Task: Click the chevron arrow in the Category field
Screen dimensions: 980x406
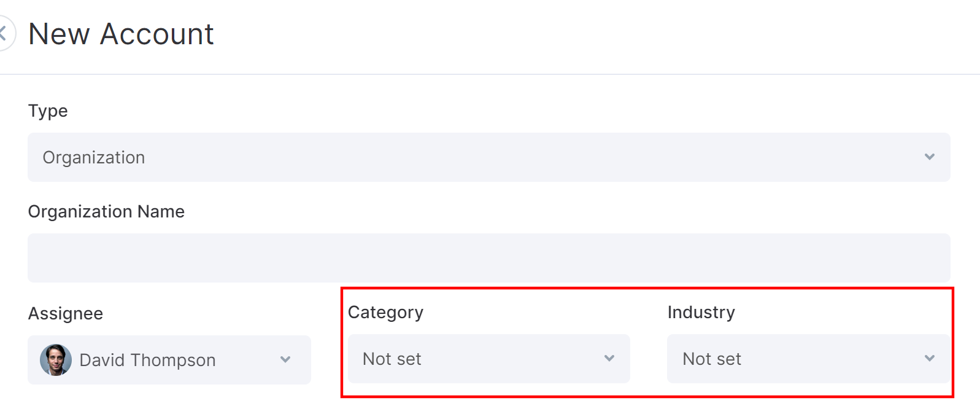Action: tap(609, 358)
